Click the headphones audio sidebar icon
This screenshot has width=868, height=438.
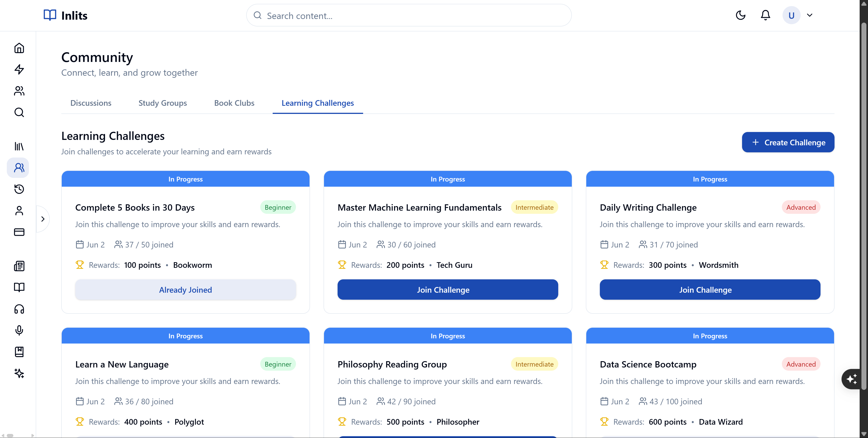coord(19,309)
